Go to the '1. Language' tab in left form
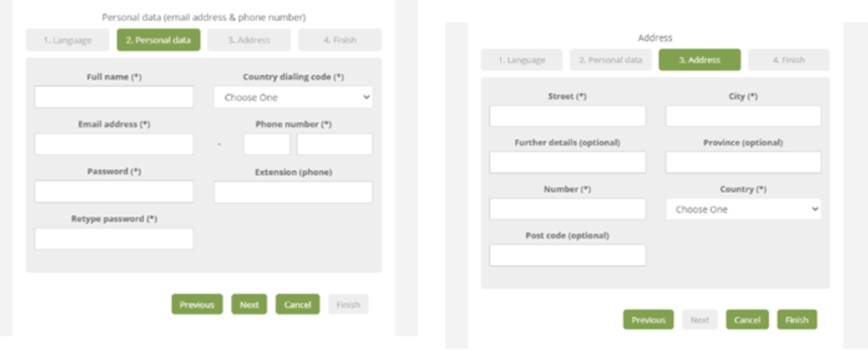This screenshot has height=350, width=868. [68, 40]
